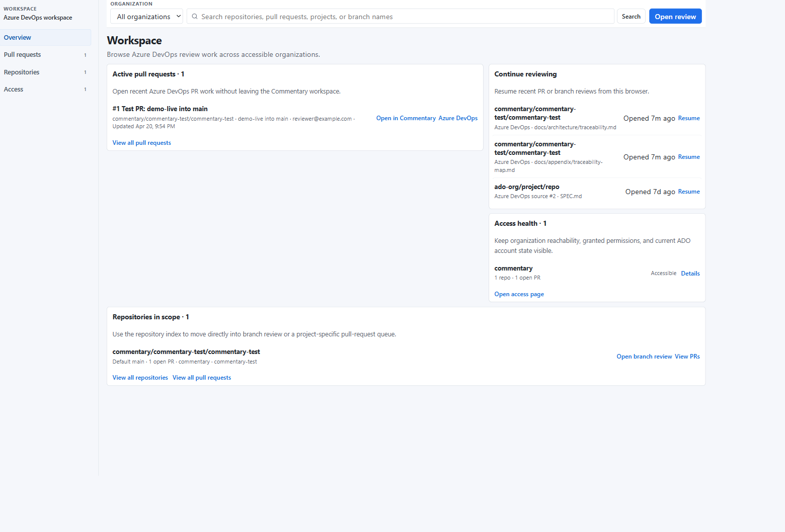Click the Azure DevOps workspace title
The image size is (785, 532).
pos(38,18)
